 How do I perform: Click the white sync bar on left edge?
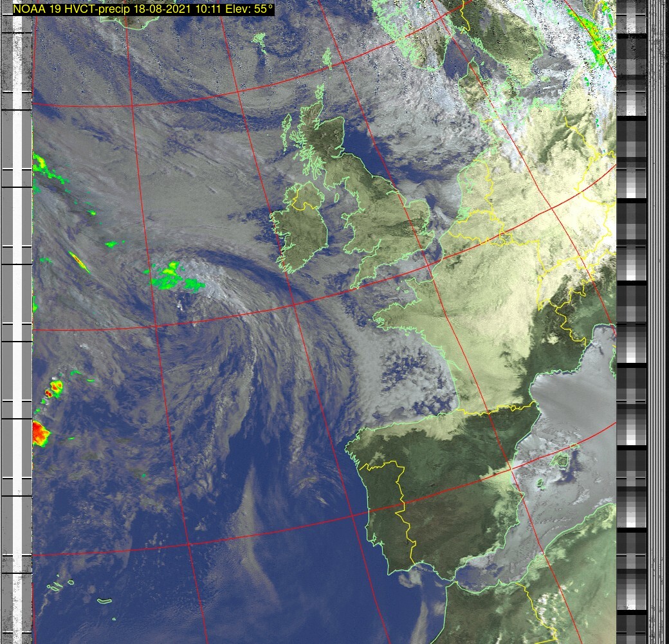(26, 322)
